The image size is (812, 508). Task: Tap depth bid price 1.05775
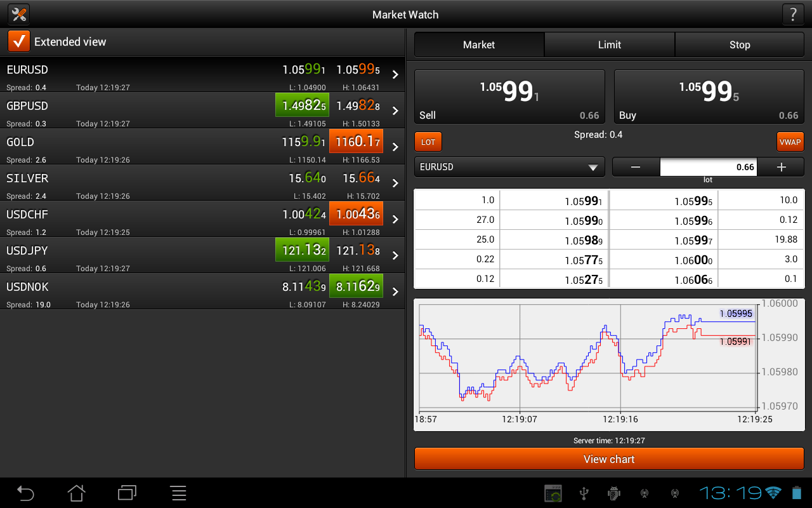tap(584, 260)
